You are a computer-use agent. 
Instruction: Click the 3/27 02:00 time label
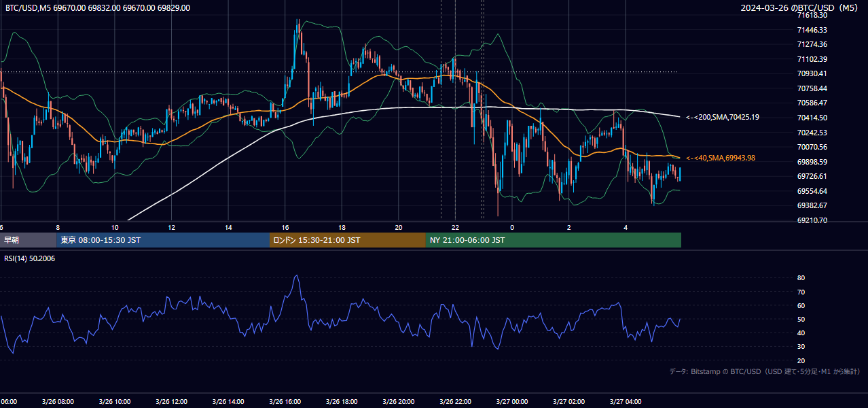[x=569, y=402]
